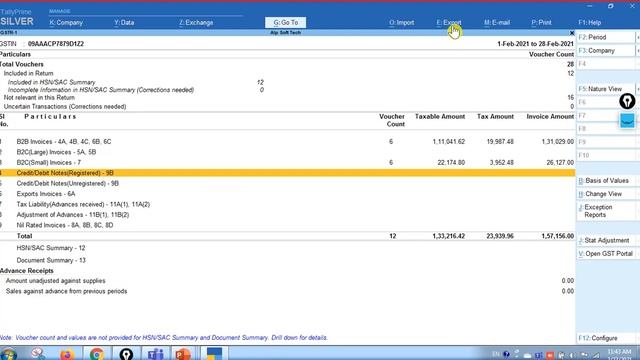Click H: Change View

606,194
